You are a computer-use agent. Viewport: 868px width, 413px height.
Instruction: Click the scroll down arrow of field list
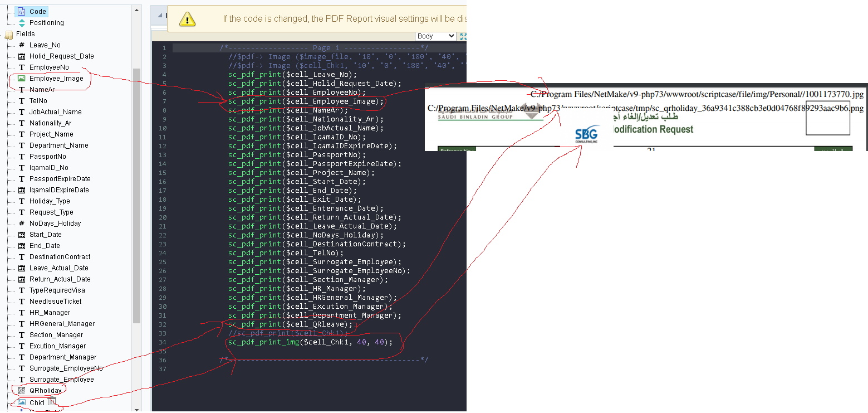[137, 409]
